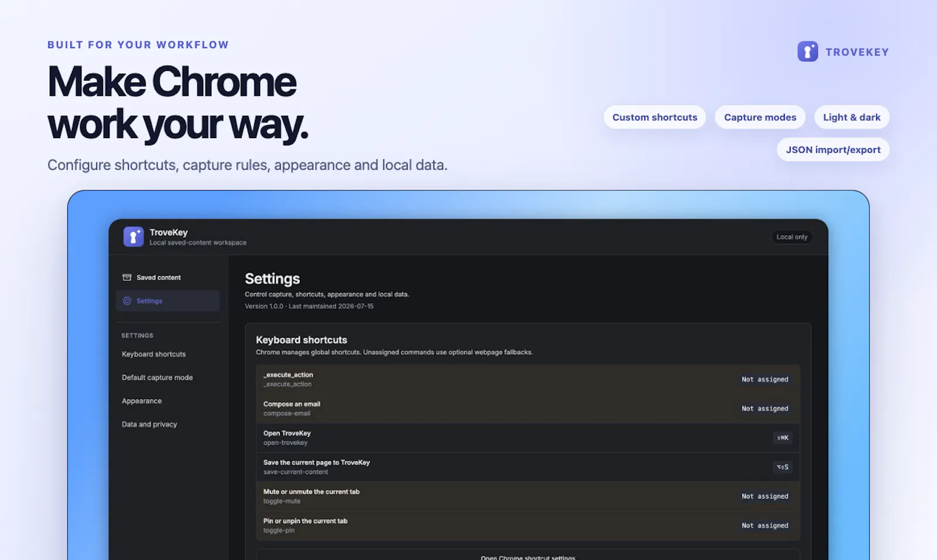Jump to the Keyboard shortcuts section
Viewport: 937px width, 560px height.
(x=153, y=354)
